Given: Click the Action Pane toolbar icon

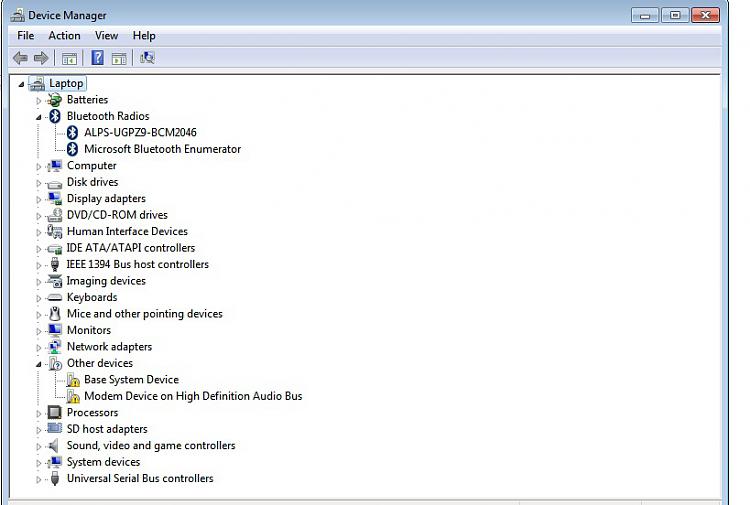Looking at the screenshot, I should (119, 59).
